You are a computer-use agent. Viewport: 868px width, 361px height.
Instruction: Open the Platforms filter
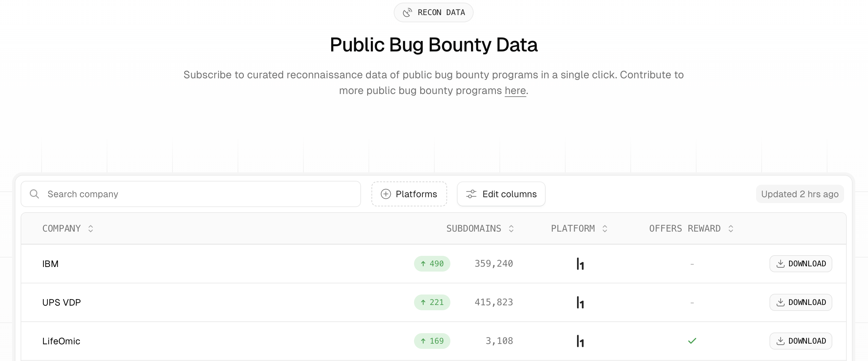(x=409, y=194)
